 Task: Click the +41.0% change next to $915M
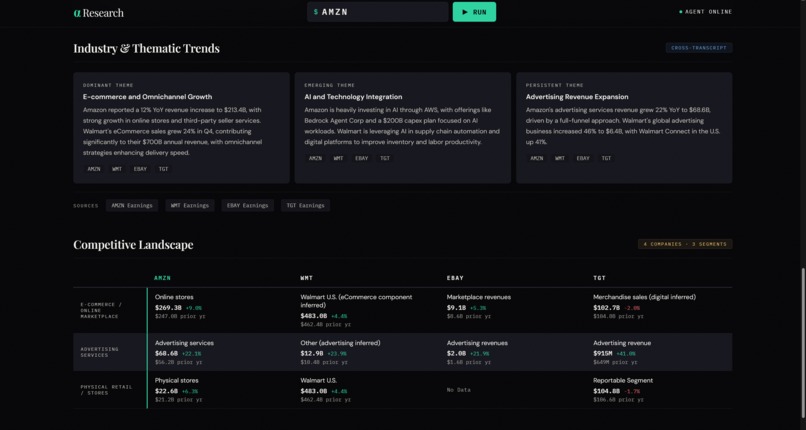pyautogui.click(x=626, y=354)
